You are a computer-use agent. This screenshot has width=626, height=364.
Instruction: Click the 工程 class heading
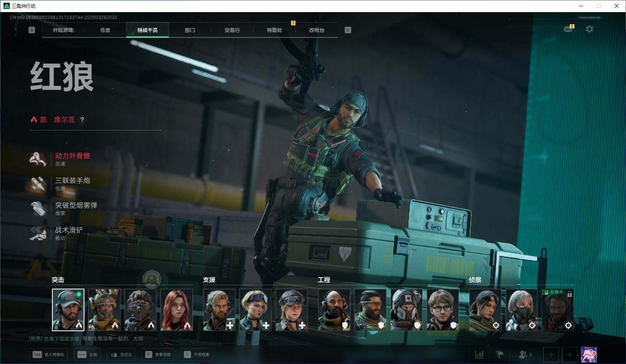324,280
